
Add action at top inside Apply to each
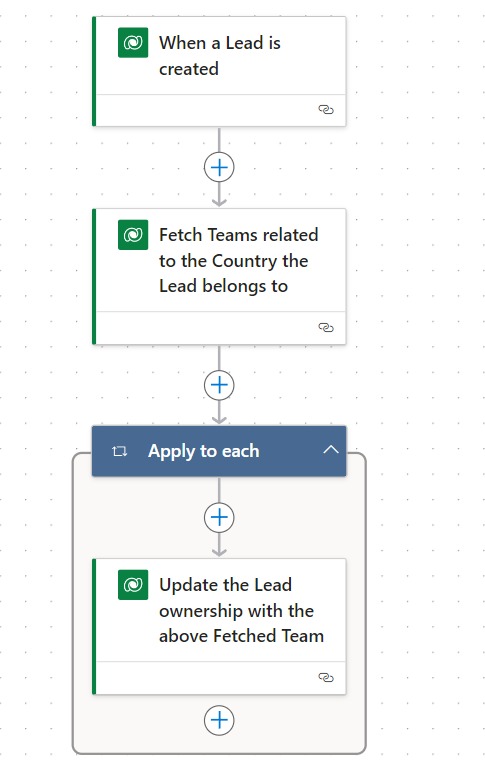click(219, 517)
